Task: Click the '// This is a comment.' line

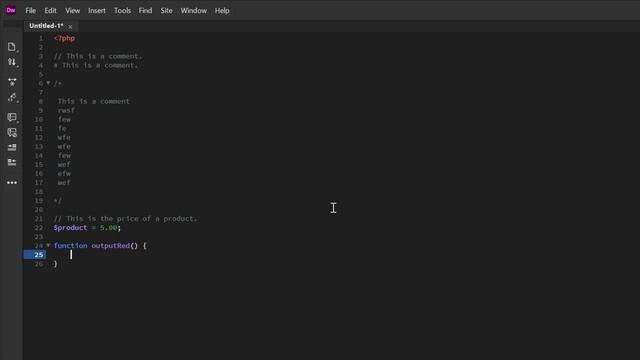Action: pyautogui.click(x=98, y=56)
